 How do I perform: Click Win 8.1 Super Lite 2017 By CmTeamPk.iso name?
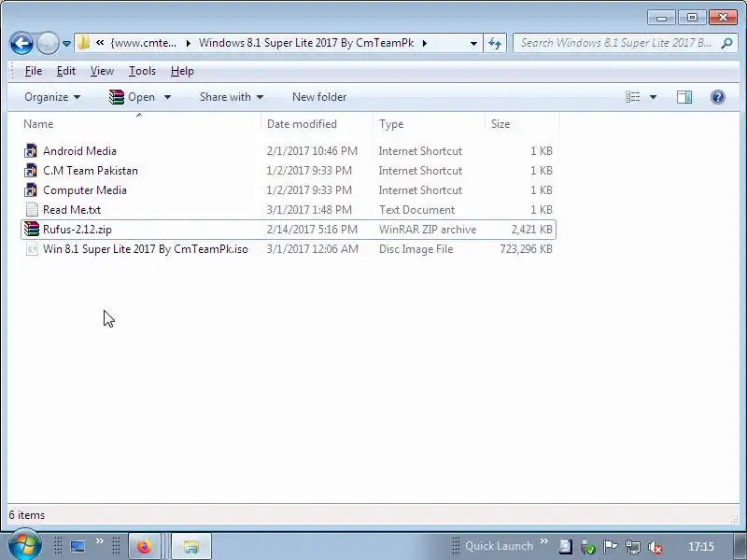[x=146, y=248]
